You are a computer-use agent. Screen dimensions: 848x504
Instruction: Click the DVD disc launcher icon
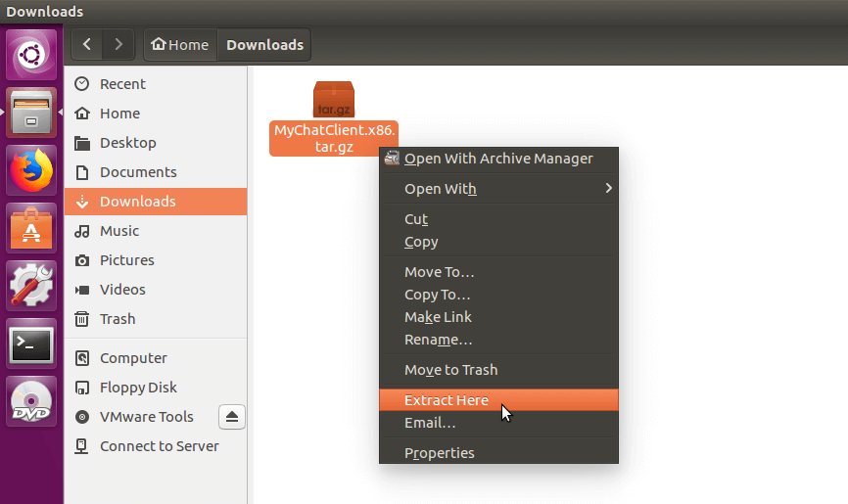tap(31, 400)
